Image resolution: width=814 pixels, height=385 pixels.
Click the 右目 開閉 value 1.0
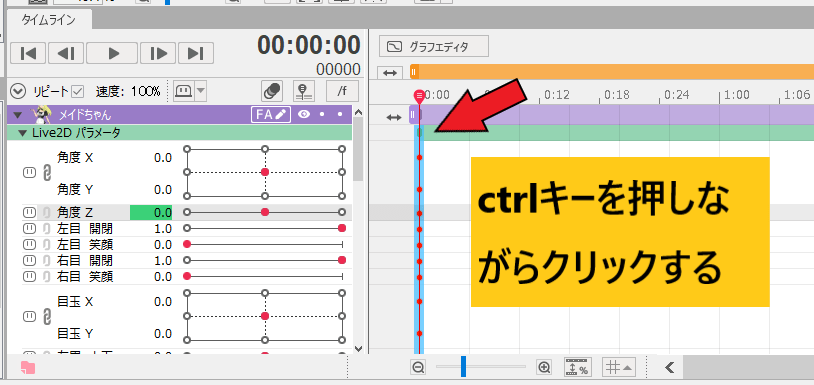[163, 260]
